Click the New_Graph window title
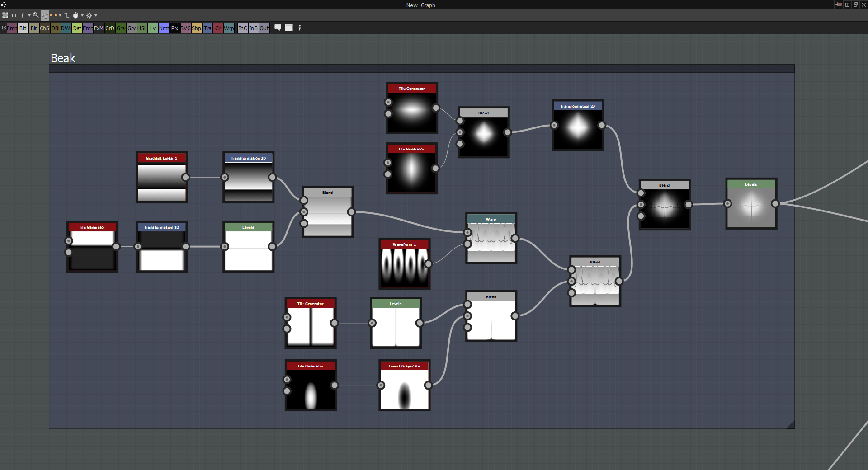The image size is (868, 470). pos(420,5)
